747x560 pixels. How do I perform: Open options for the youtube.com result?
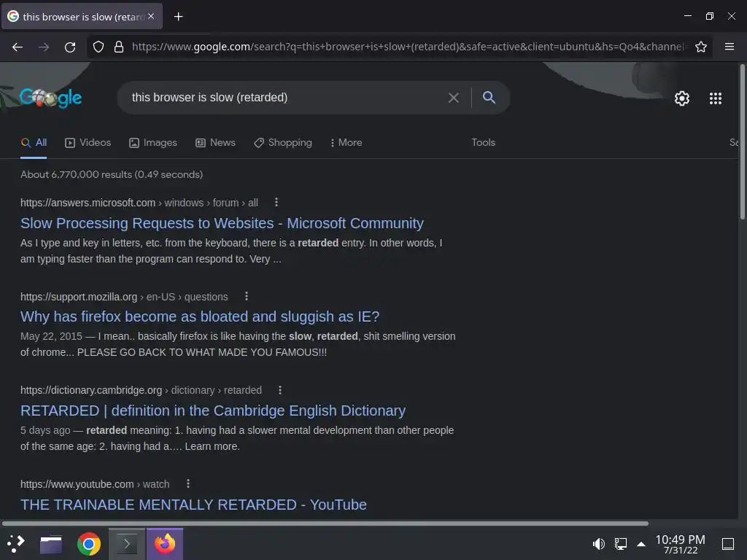pyautogui.click(x=188, y=484)
